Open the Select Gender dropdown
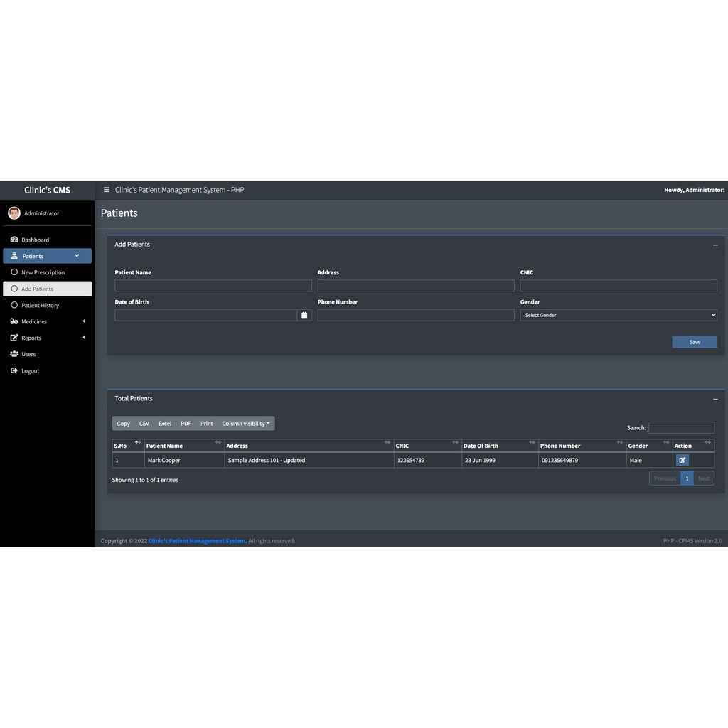This screenshot has height=728, width=728. click(x=618, y=315)
